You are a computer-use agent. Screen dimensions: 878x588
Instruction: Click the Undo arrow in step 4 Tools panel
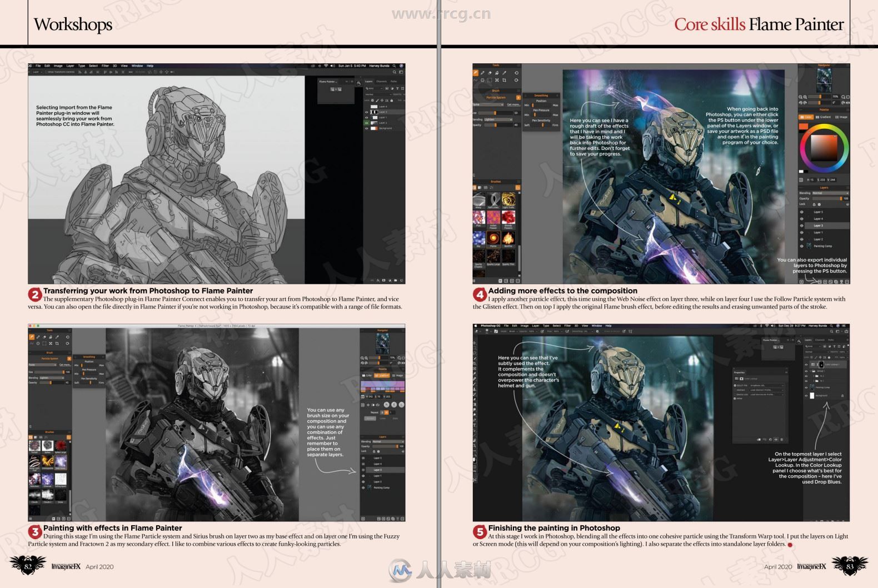tap(516, 73)
